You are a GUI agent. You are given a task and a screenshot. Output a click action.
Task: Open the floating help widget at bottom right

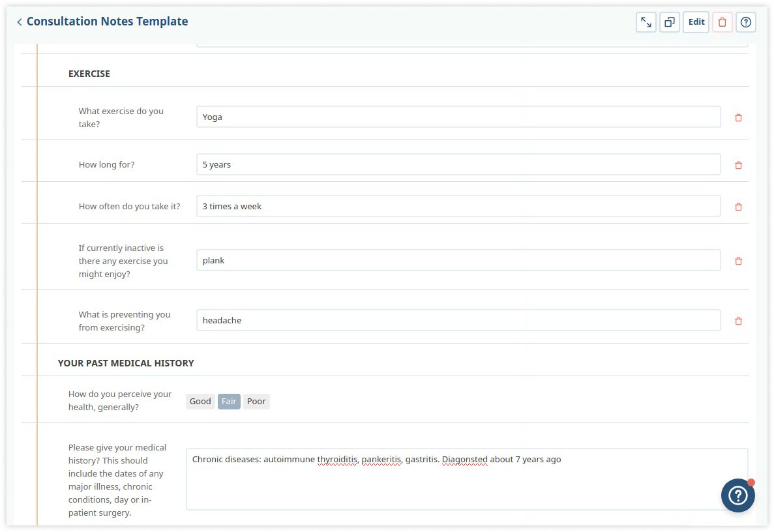click(x=737, y=495)
